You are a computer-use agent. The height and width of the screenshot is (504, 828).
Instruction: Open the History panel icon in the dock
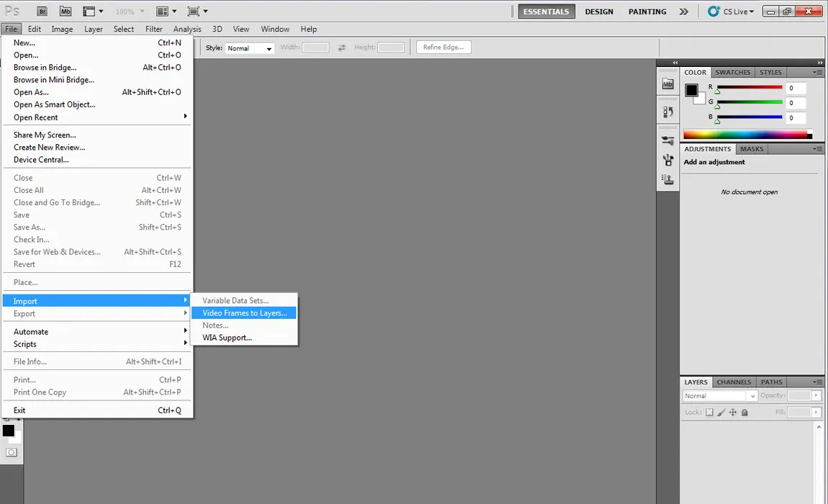pos(668,112)
